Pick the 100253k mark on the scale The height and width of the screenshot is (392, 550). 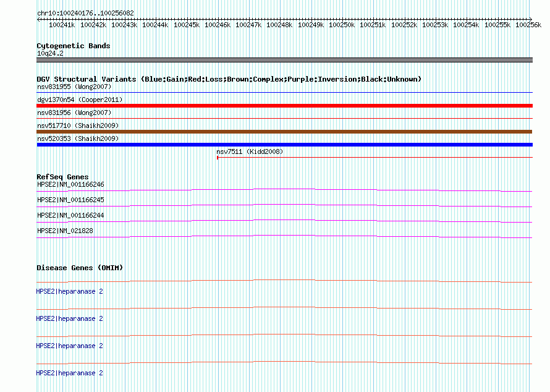click(x=435, y=25)
